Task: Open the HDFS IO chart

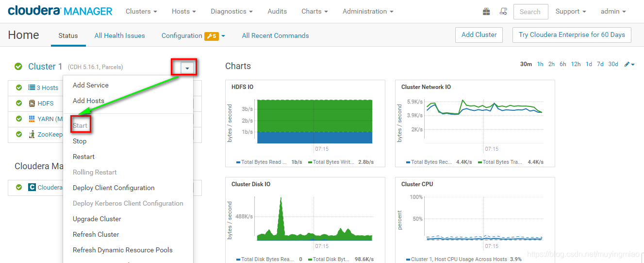Action: tap(305, 123)
